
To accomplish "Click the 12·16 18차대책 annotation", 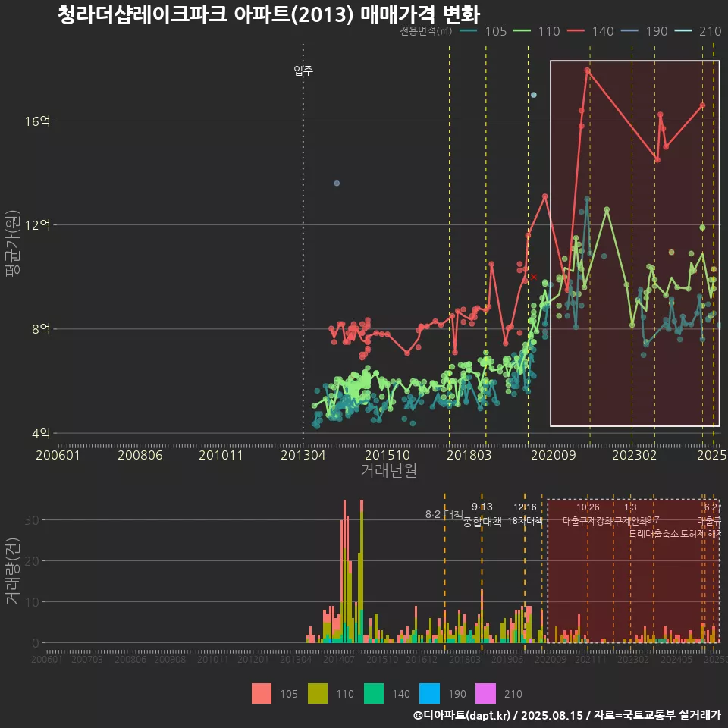I will 525,513.
